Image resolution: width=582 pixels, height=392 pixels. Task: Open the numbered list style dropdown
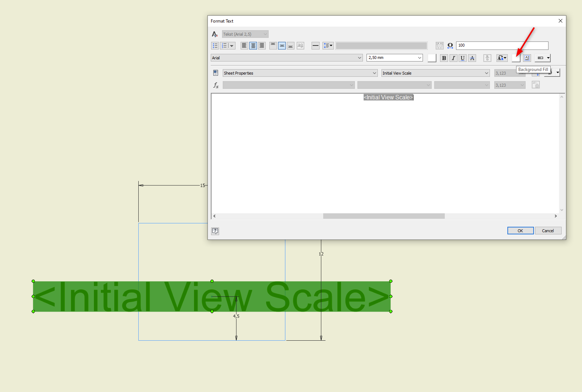pyautogui.click(x=231, y=45)
